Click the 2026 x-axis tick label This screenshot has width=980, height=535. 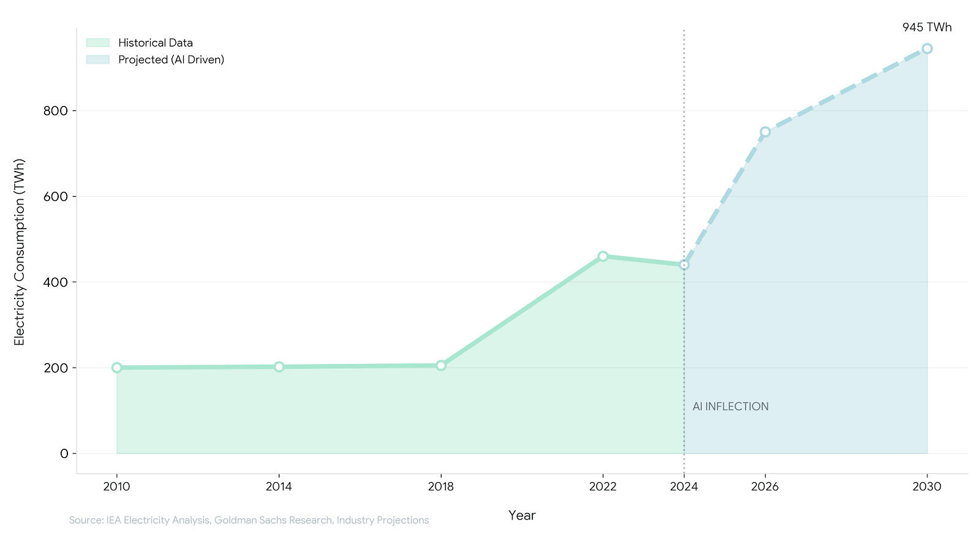765,487
